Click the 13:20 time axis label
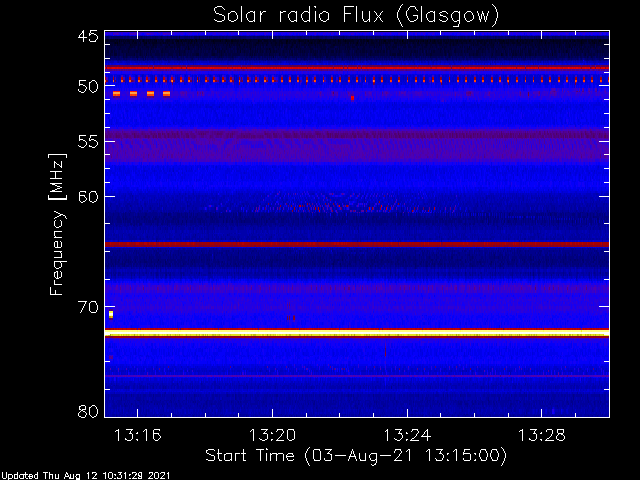This screenshot has width=640, height=480. tap(272, 435)
